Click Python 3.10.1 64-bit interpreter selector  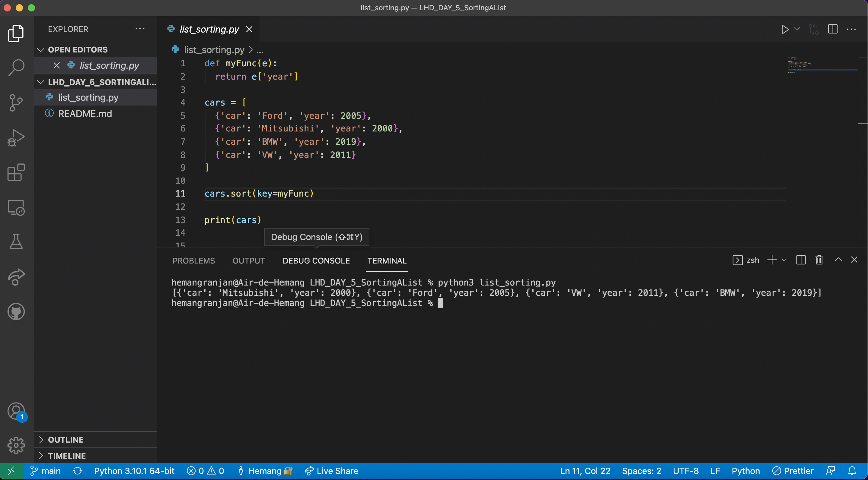click(134, 471)
